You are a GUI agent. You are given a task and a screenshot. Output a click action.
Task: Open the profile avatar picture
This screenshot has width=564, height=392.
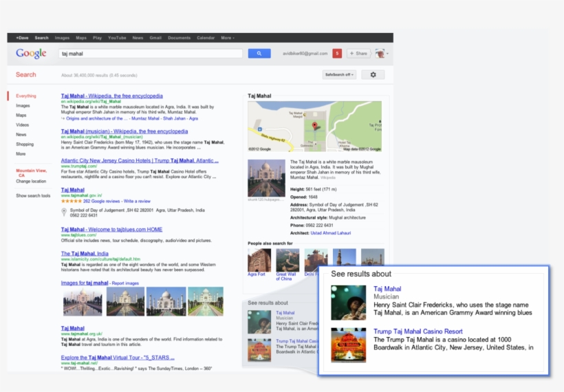tap(380, 54)
